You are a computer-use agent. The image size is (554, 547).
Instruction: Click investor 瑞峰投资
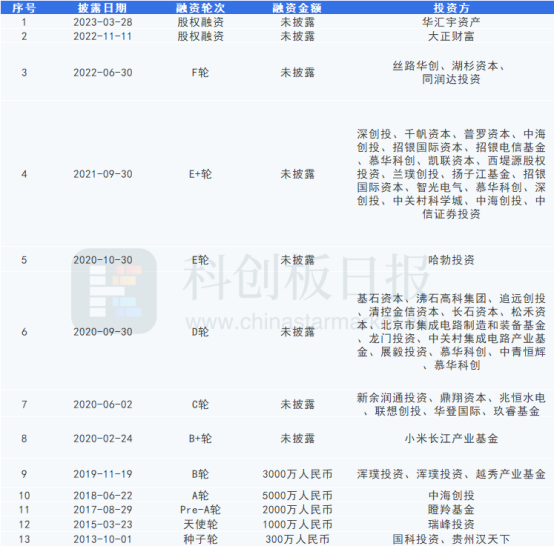click(x=451, y=524)
